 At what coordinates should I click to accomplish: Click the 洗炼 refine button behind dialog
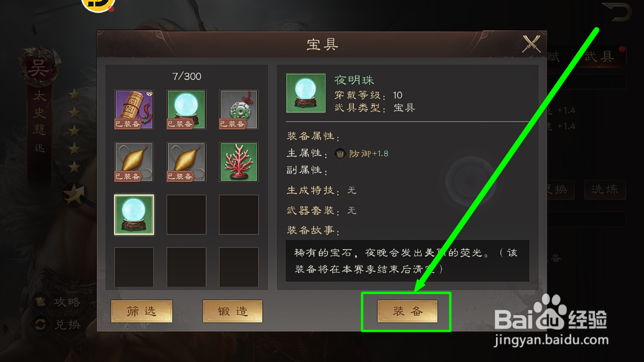pos(605,190)
